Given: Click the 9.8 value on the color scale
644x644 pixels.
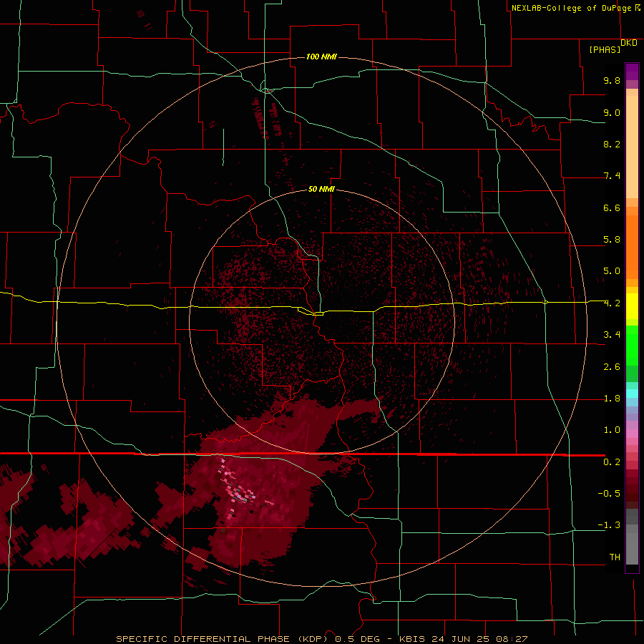Looking at the screenshot, I should coord(612,80).
